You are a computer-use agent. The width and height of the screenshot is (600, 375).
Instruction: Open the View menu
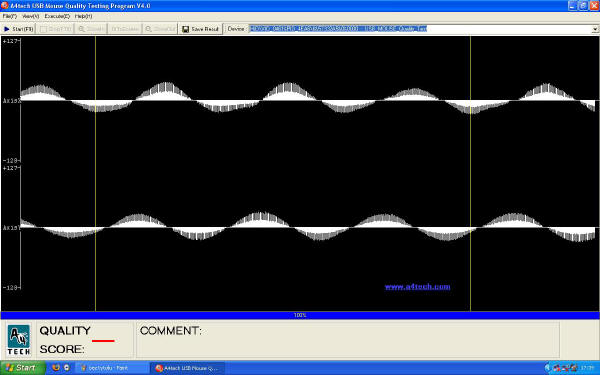(x=31, y=16)
